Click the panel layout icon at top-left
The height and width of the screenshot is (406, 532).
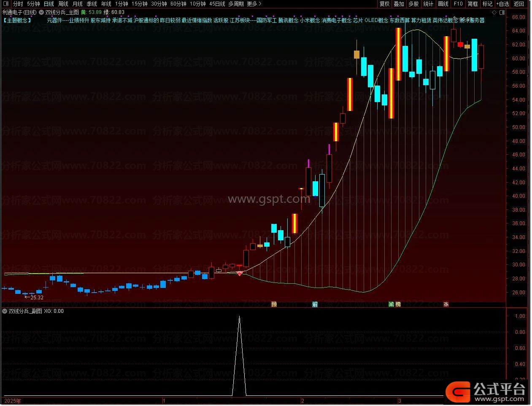(5, 4)
